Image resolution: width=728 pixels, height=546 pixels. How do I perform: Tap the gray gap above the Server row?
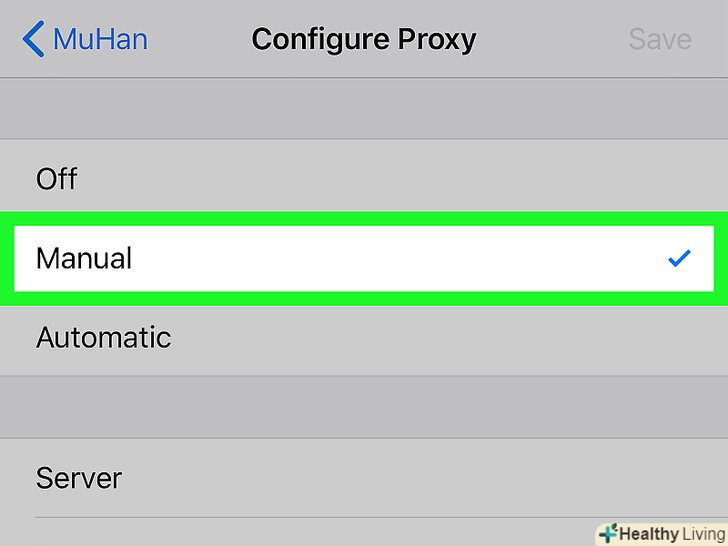pyautogui.click(x=364, y=407)
